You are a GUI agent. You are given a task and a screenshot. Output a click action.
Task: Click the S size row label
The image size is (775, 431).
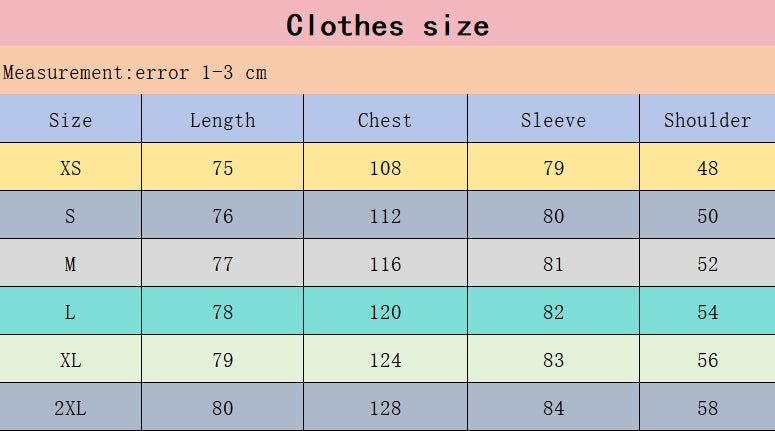[x=70, y=216]
